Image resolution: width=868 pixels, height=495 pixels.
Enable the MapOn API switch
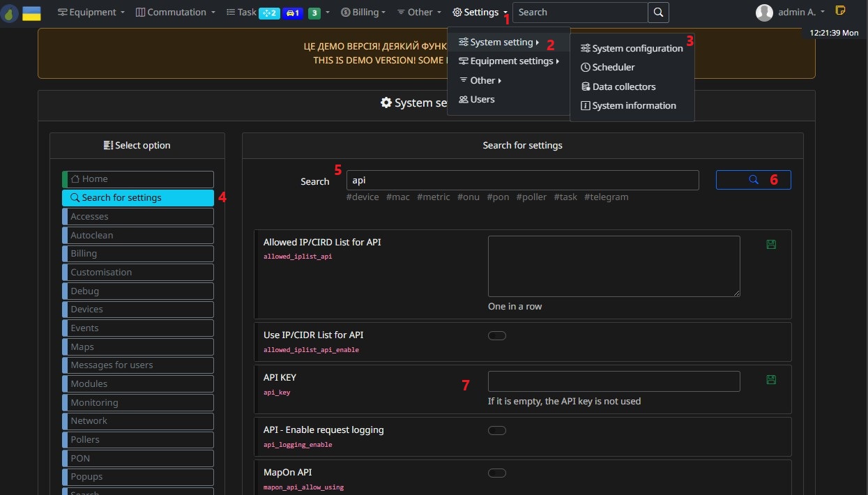coord(497,473)
